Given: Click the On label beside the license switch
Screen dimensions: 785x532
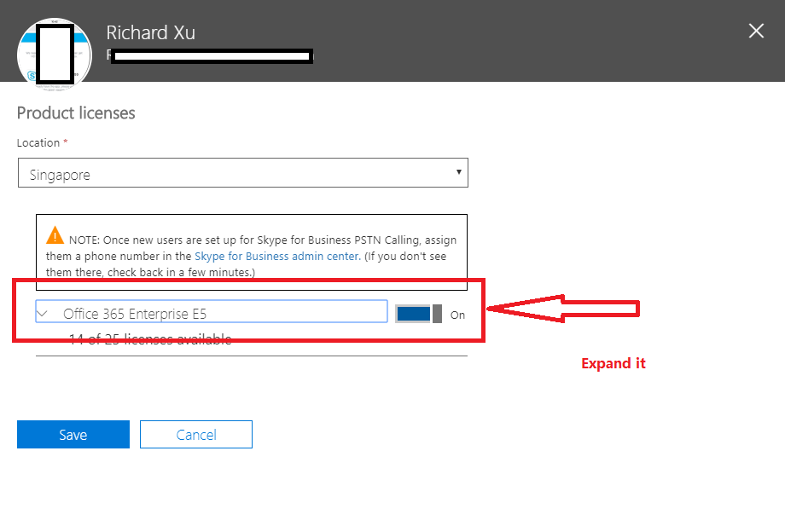Looking at the screenshot, I should 457,315.
